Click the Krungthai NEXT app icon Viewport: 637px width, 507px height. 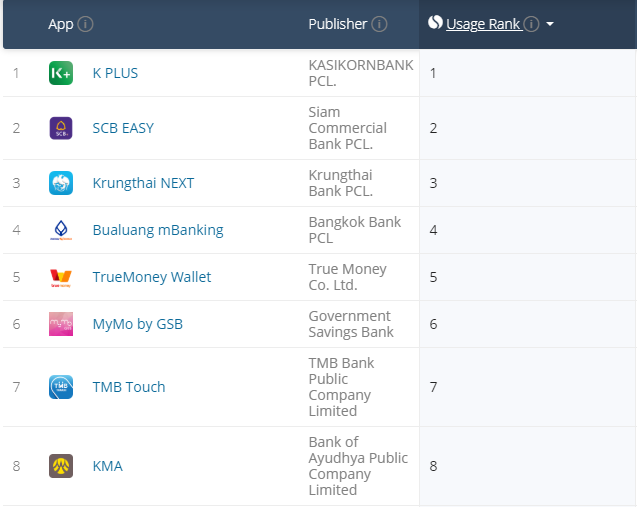(x=61, y=183)
